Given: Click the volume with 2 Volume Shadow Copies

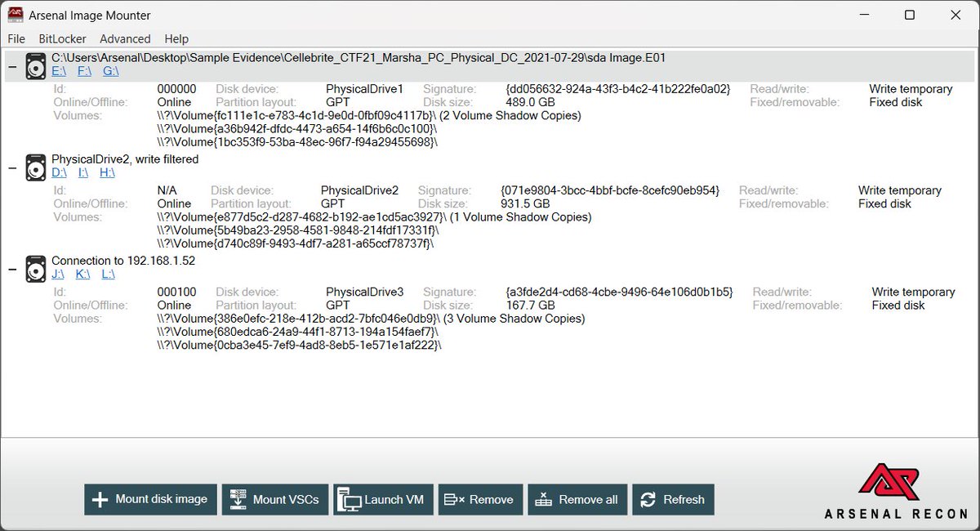Looking at the screenshot, I should pos(369,115).
